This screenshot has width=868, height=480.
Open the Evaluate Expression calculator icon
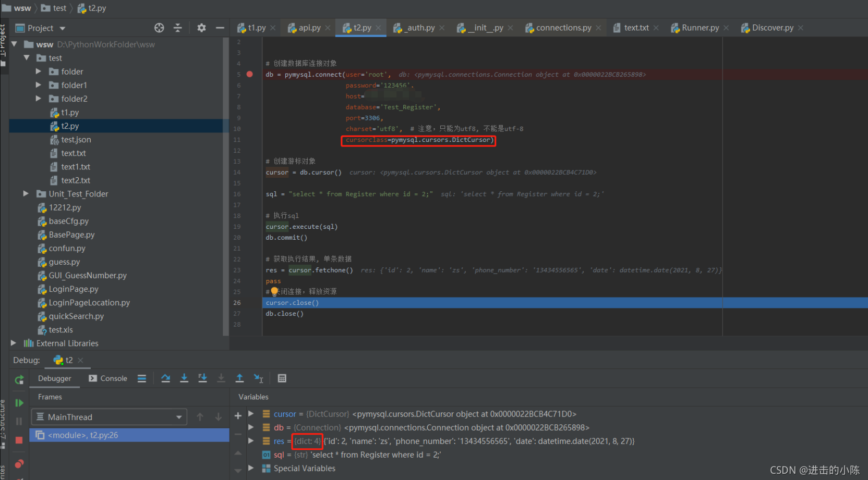pos(282,378)
